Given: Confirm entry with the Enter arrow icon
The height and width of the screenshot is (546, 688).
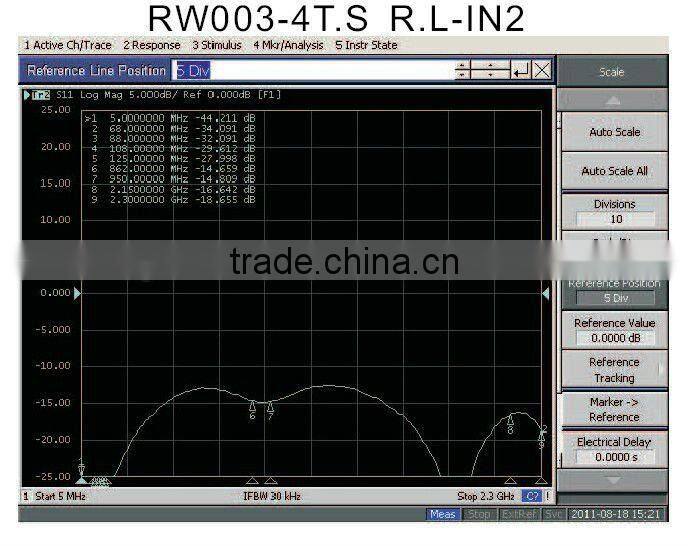Looking at the screenshot, I should pyautogui.click(x=521, y=70).
